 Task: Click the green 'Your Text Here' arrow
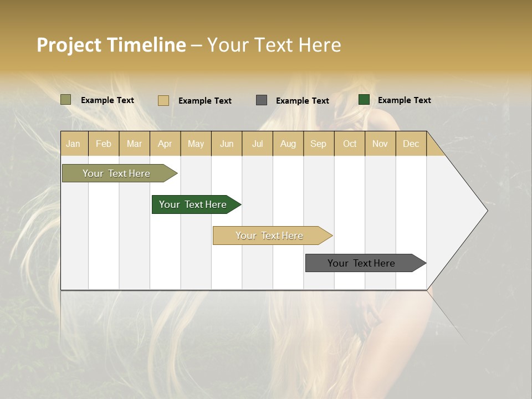[x=193, y=204]
